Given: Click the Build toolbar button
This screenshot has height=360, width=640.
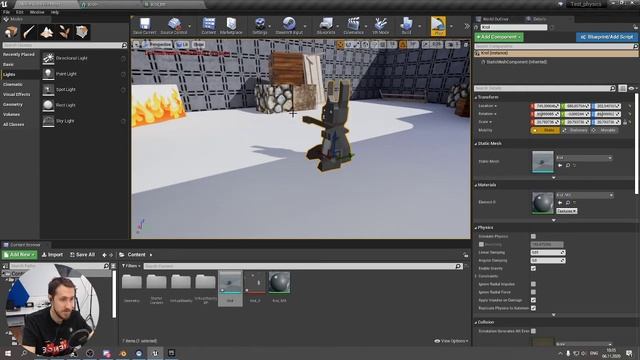Looking at the screenshot, I should click(x=407, y=26).
